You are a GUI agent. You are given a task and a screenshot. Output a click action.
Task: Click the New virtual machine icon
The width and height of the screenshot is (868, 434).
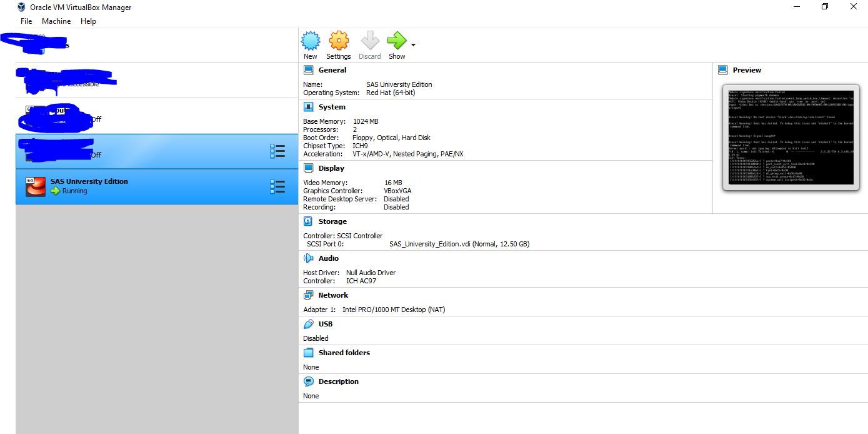(x=311, y=41)
